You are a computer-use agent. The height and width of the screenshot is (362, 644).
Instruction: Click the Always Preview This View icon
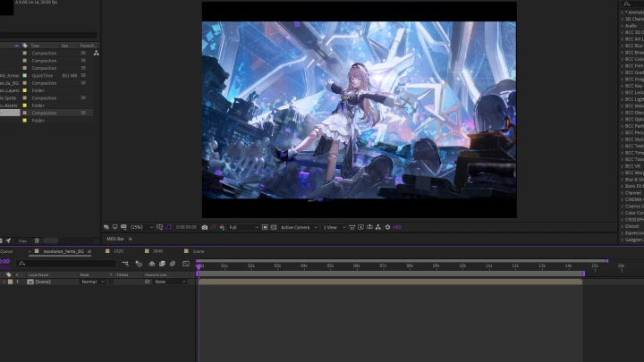pyautogui.click(x=106, y=227)
